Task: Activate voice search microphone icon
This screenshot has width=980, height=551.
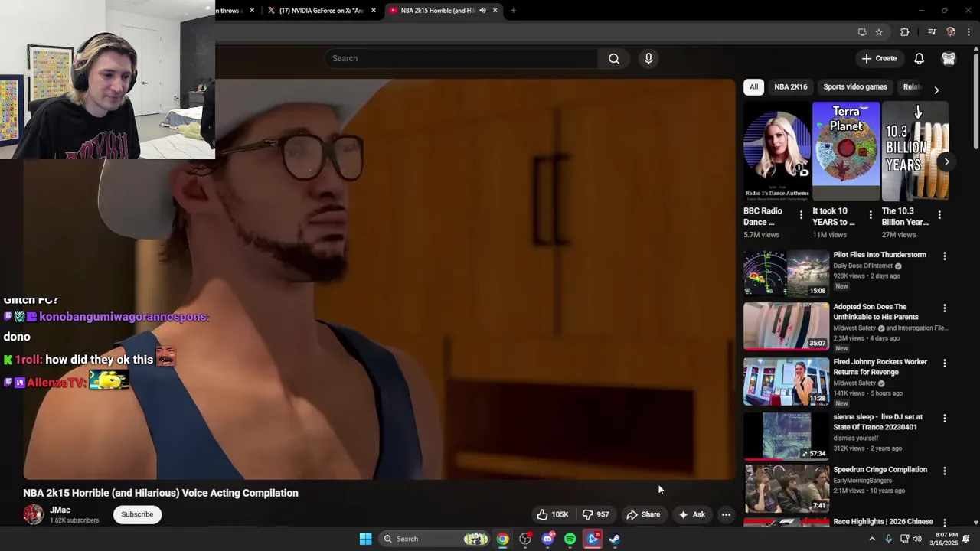Action: (x=648, y=58)
